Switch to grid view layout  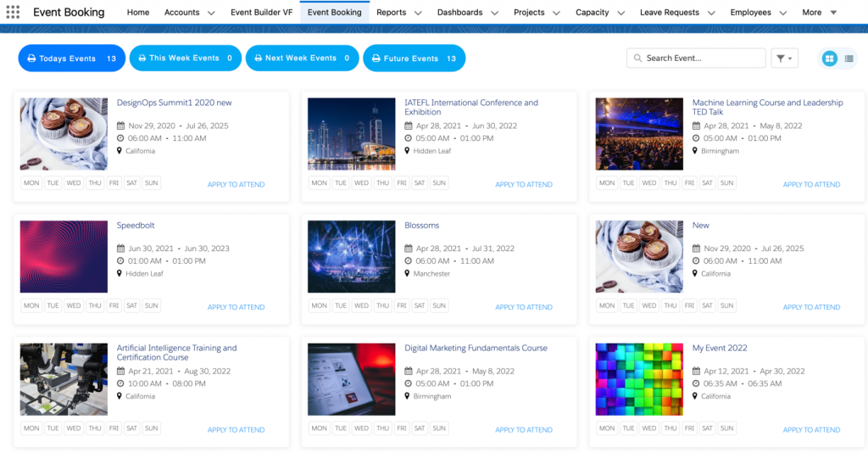click(829, 59)
